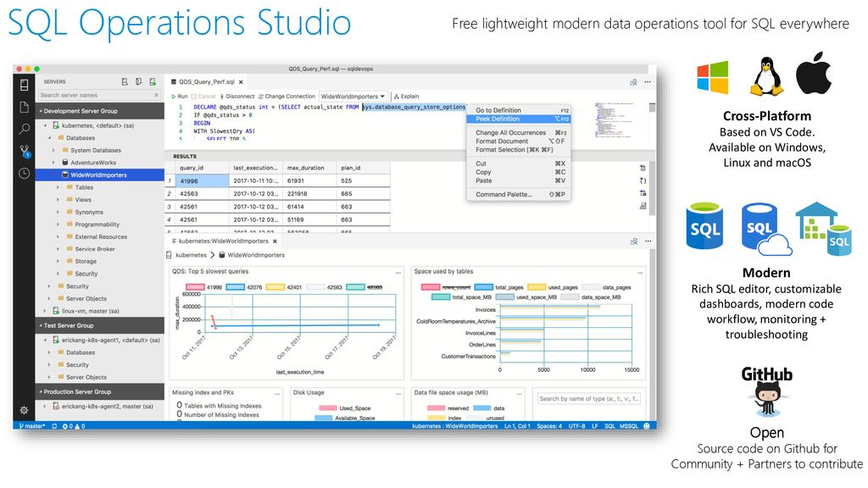
Task: Close the kubernetes:WideWorldImporters tab
Action: [275, 241]
